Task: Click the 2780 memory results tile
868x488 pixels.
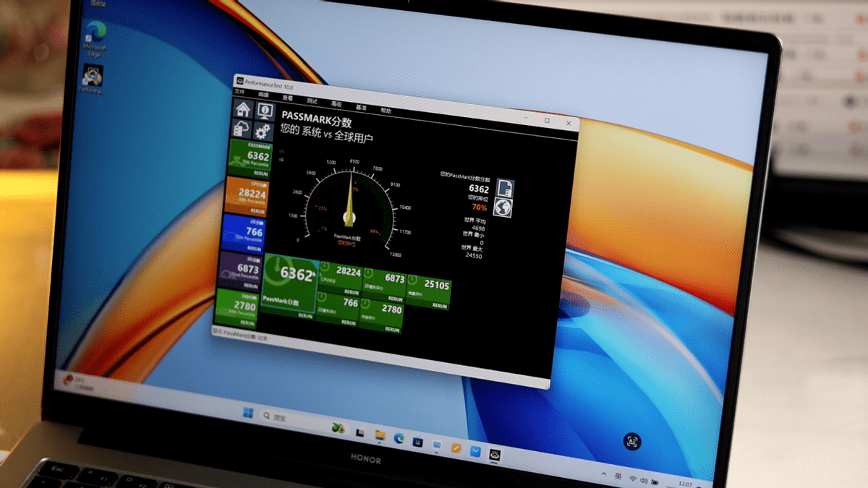Action: pos(380,317)
